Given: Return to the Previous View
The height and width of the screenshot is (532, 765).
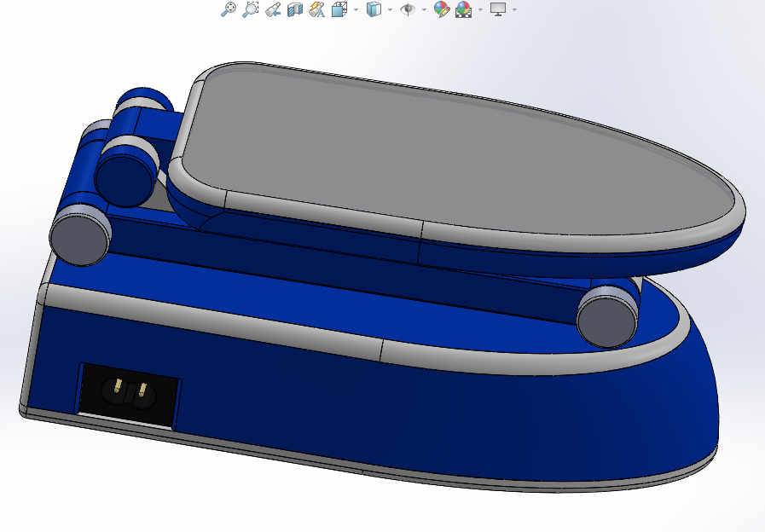Looking at the screenshot, I should (273, 9).
